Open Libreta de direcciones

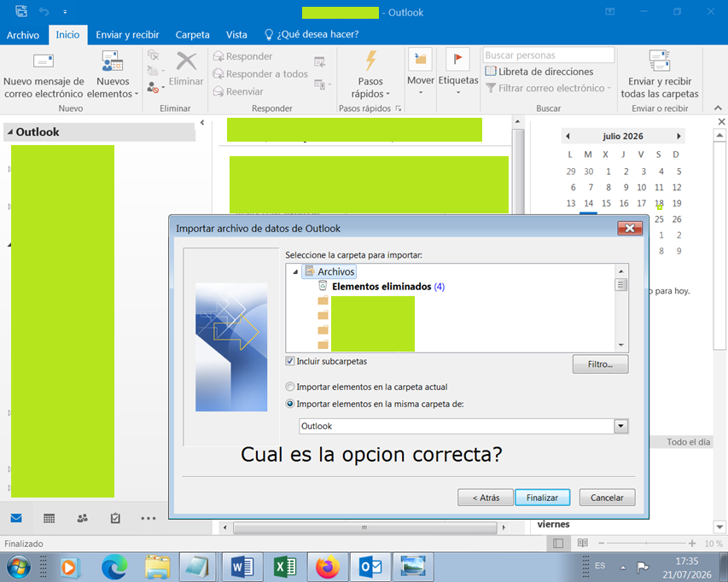pyautogui.click(x=539, y=72)
